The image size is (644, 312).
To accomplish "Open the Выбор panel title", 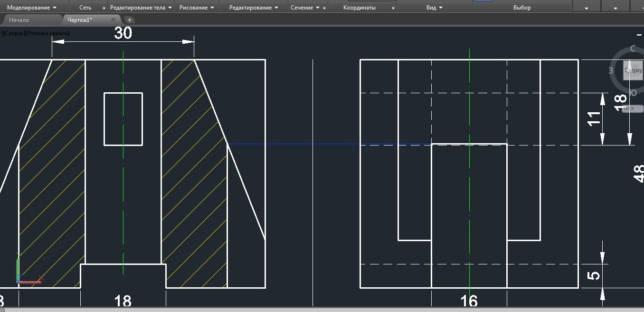I will click(x=522, y=8).
